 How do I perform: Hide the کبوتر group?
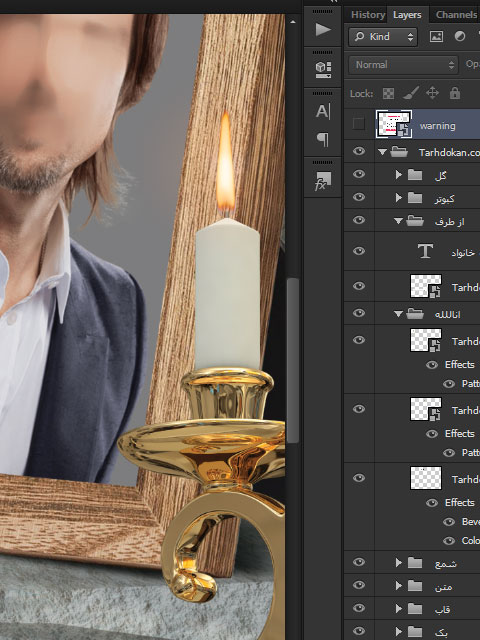coord(359,197)
